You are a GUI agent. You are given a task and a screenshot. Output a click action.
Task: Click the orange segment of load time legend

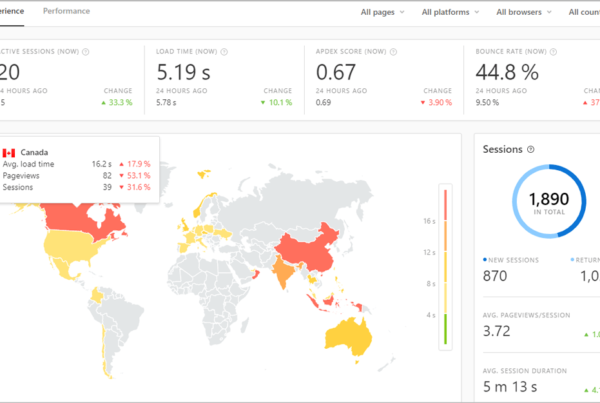(445, 236)
